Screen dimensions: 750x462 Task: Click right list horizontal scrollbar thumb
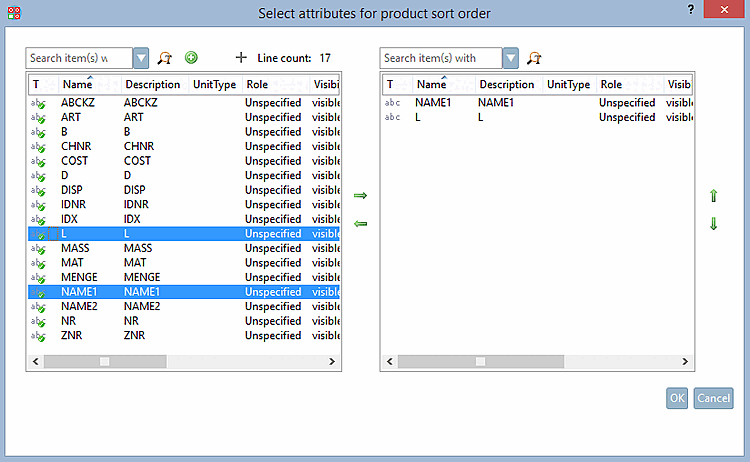[480, 362]
